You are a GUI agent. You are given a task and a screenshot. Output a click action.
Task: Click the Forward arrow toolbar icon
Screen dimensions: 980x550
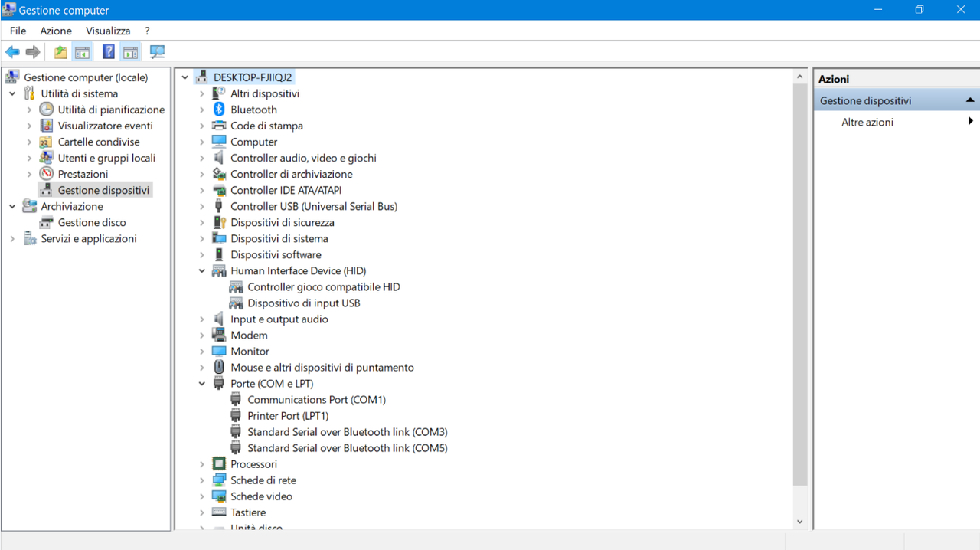pyautogui.click(x=33, y=52)
